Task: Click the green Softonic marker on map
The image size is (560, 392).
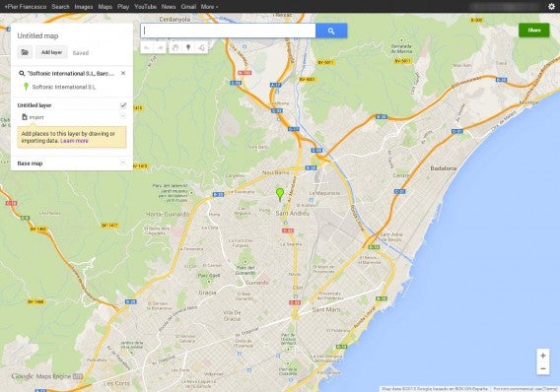Action: coord(280,194)
